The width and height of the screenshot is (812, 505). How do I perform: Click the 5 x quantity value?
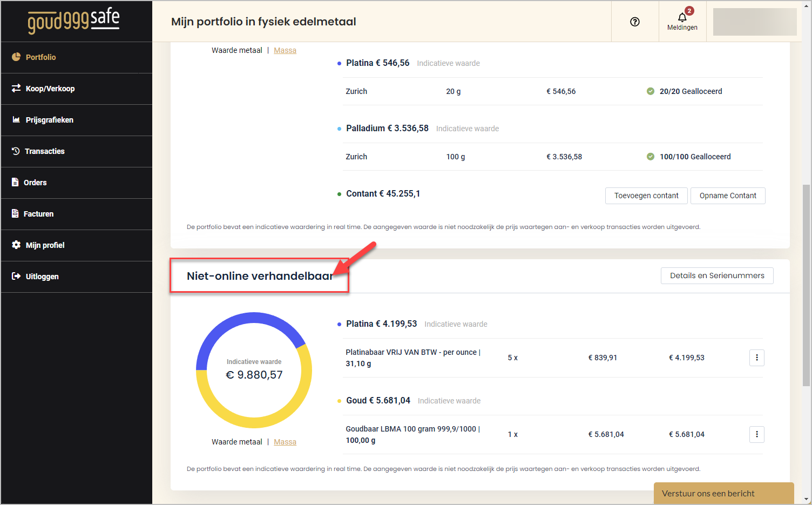point(513,358)
